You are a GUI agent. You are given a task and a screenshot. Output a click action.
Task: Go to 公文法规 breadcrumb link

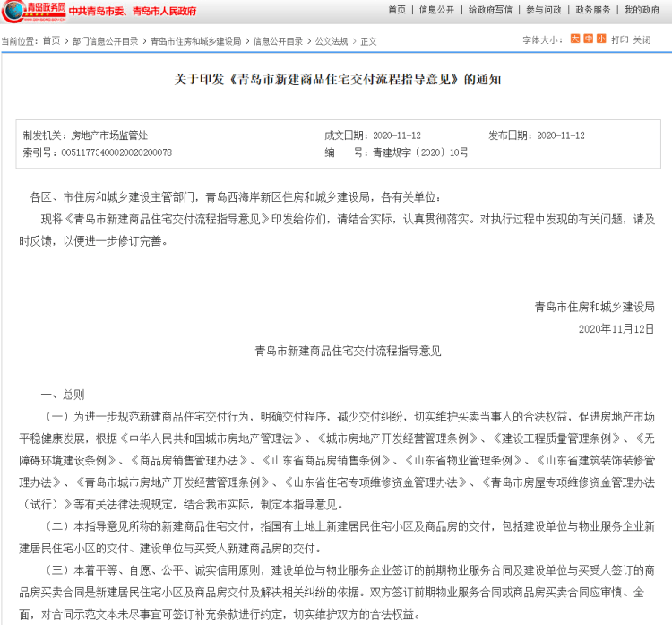(332, 41)
